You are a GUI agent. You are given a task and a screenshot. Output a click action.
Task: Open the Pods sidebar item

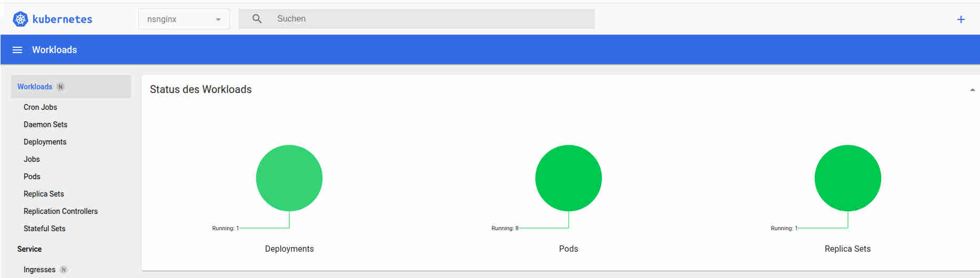click(x=32, y=177)
